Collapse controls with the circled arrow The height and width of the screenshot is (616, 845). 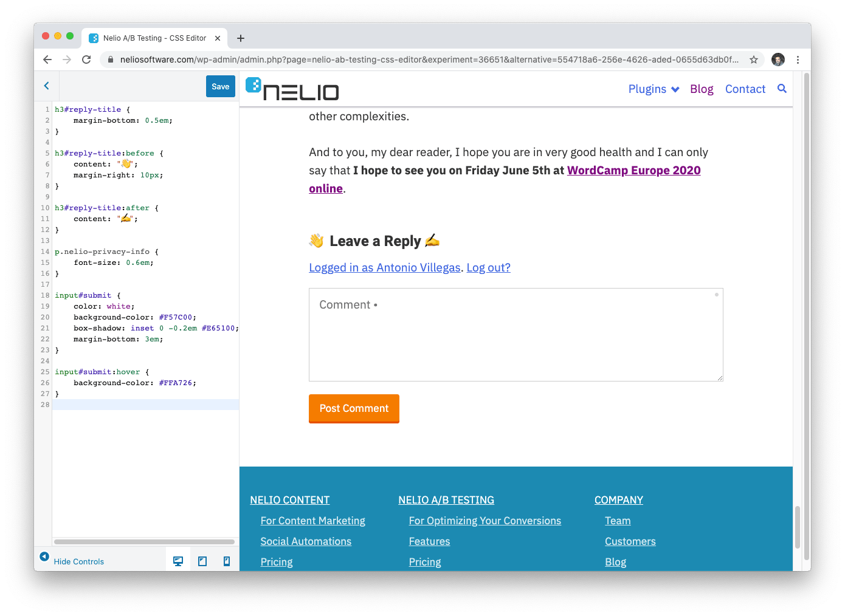coord(44,556)
